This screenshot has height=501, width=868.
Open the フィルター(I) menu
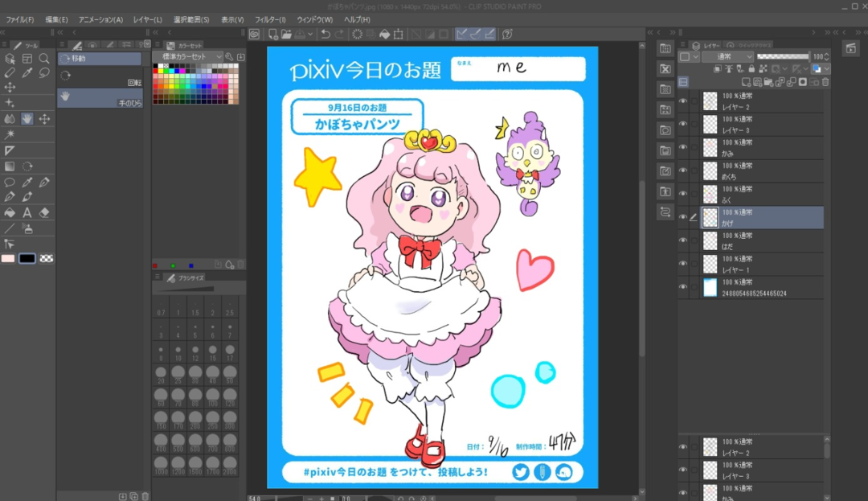(269, 19)
